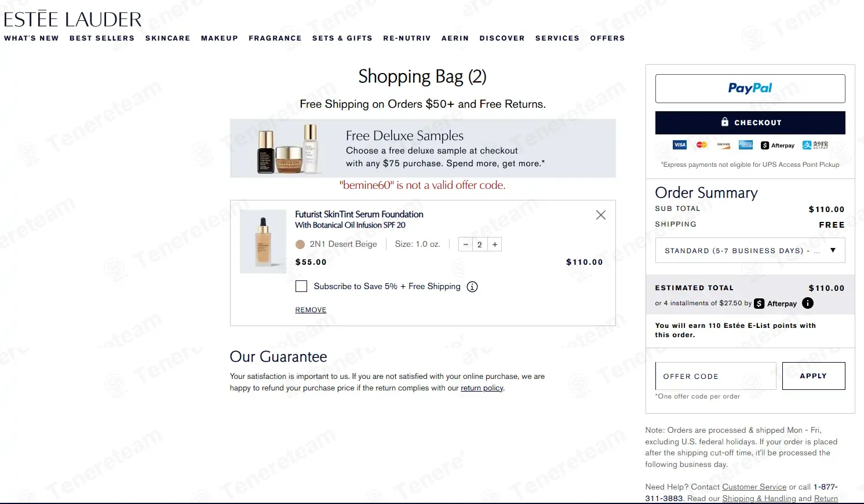Click the Afterpay payment icon
The width and height of the screenshot is (864, 504).
point(778,145)
